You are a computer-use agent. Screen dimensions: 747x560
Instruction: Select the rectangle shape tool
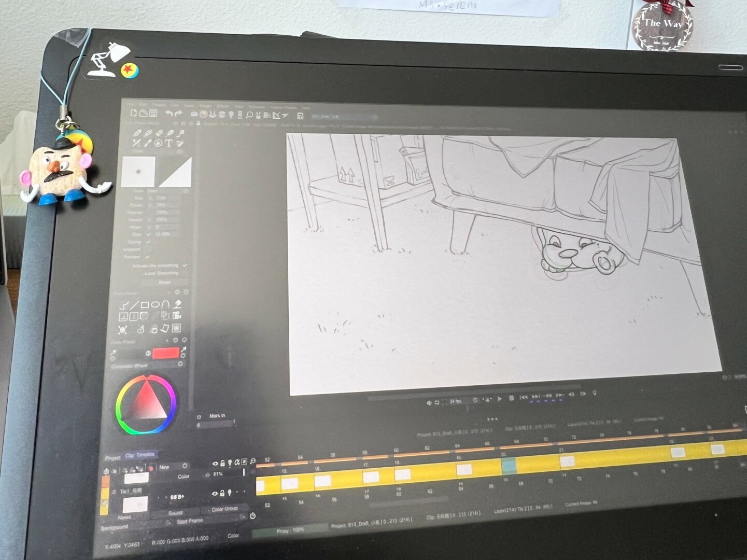point(145,305)
